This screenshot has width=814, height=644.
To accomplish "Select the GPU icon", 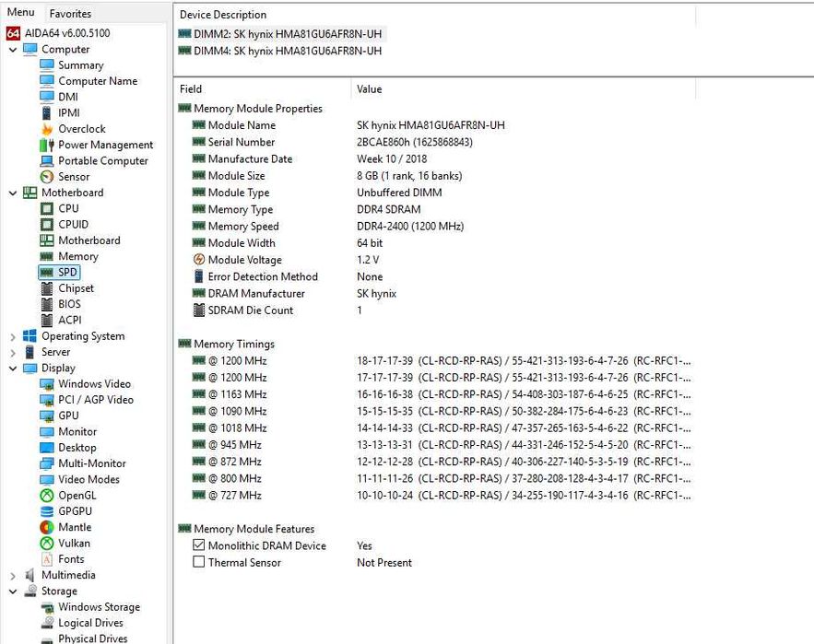I will pyautogui.click(x=47, y=416).
